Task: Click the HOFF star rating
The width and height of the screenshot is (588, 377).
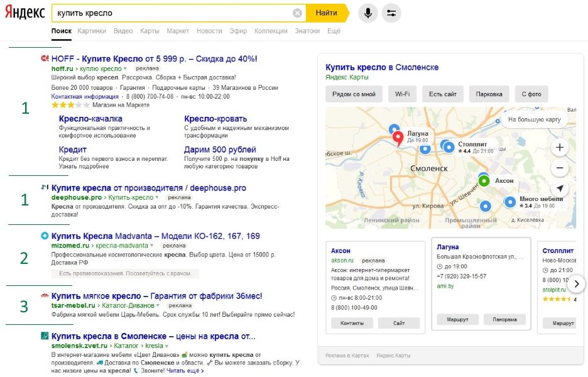Action: (x=70, y=105)
